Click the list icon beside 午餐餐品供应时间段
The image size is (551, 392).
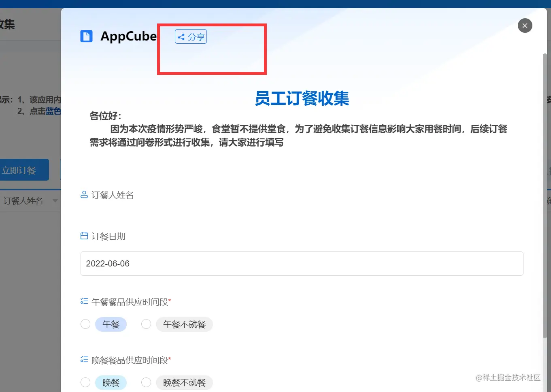[84, 301]
